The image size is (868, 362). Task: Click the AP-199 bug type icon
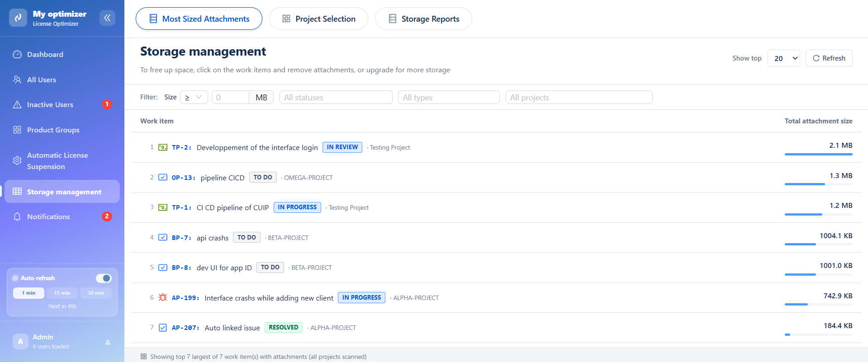(163, 297)
